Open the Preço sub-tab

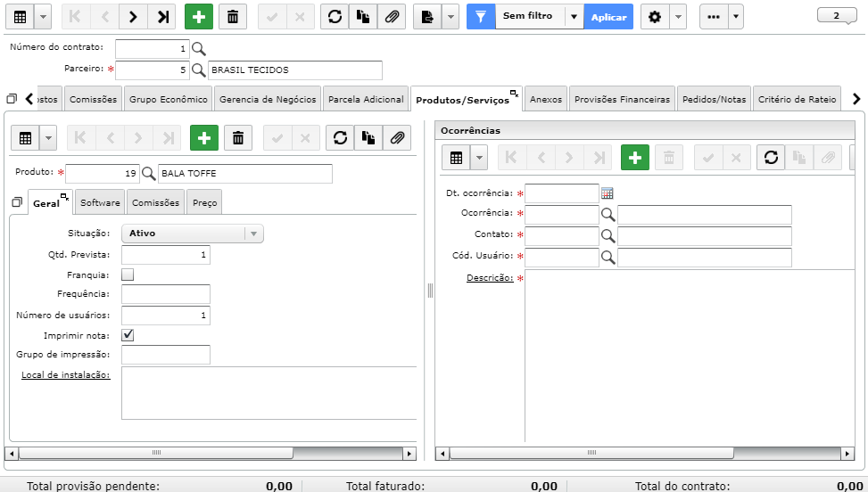(x=205, y=202)
